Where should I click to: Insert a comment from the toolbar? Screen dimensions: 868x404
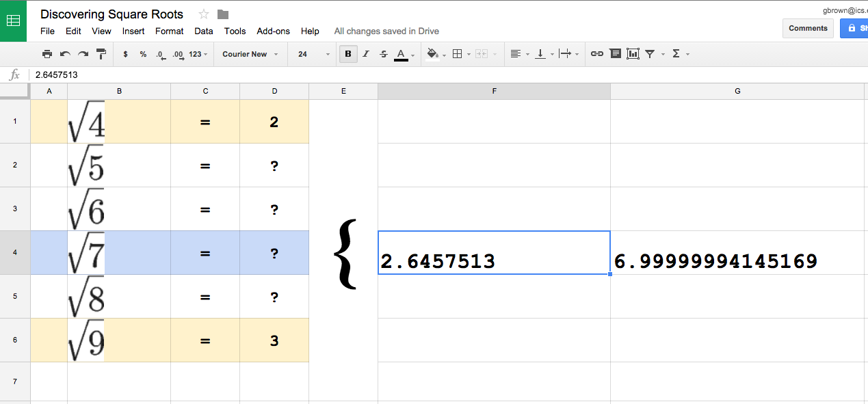coord(615,54)
